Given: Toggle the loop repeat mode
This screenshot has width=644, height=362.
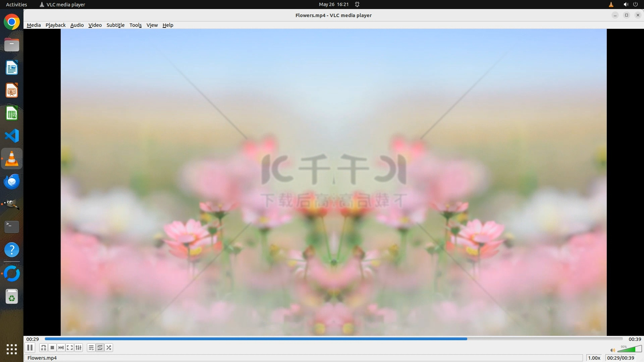Looking at the screenshot, I should (x=100, y=348).
